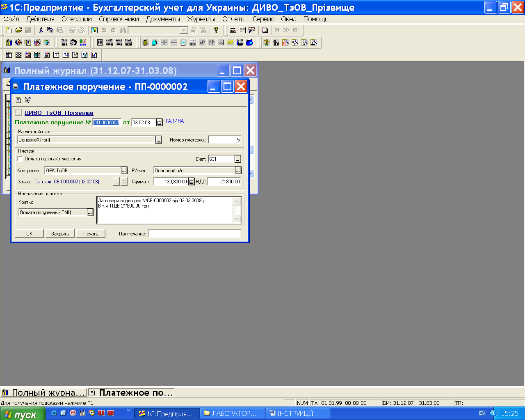This screenshot has height=420, width=525.
Task: Click the НАКЛ journal toolbar icon
Action: point(119,42)
